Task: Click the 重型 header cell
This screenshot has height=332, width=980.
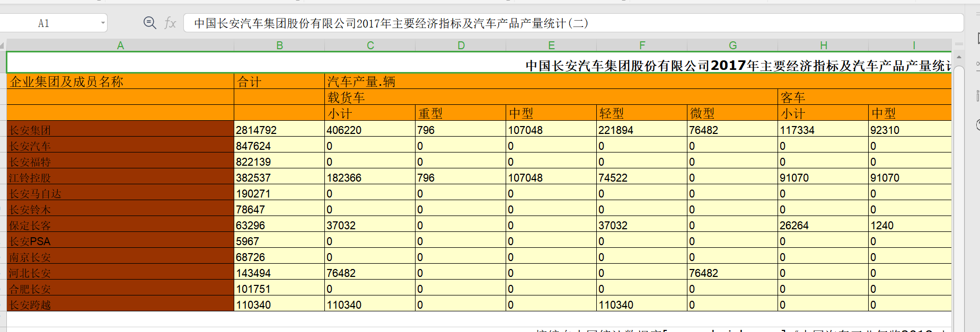Action: [461, 113]
